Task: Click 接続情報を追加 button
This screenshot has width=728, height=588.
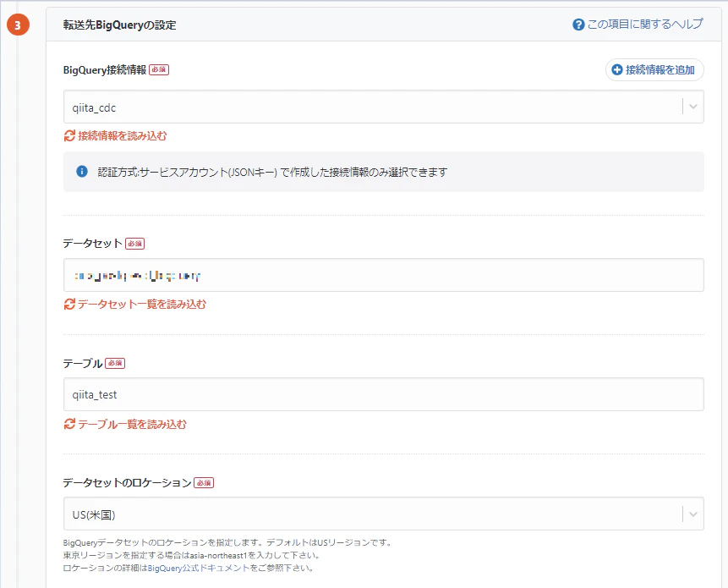Action: (654, 69)
